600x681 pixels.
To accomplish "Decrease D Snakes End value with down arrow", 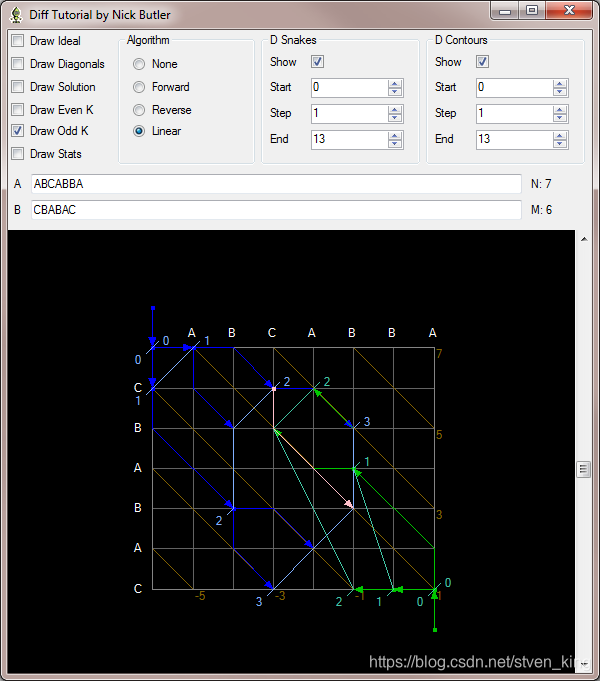I will 395,144.
